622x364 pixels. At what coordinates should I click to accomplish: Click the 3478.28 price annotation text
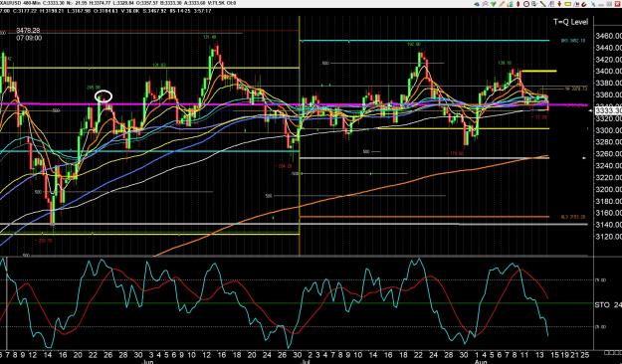(x=28, y=31)
